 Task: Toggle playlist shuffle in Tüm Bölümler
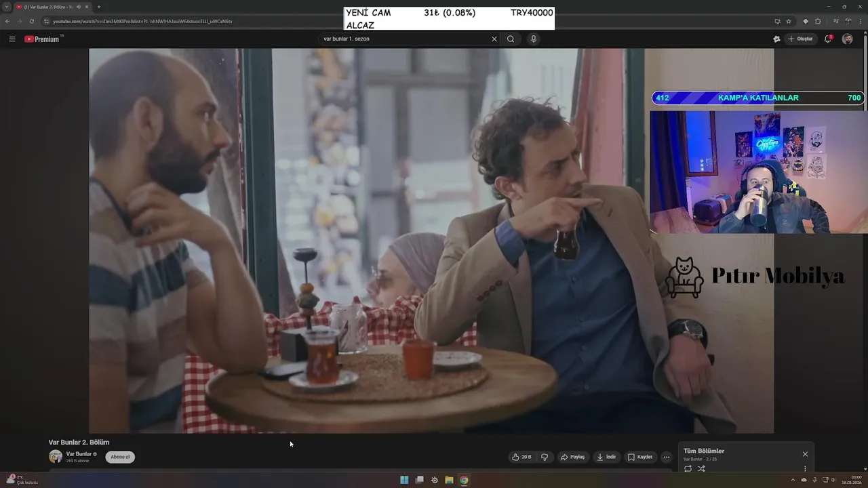[x=701, y=468]
